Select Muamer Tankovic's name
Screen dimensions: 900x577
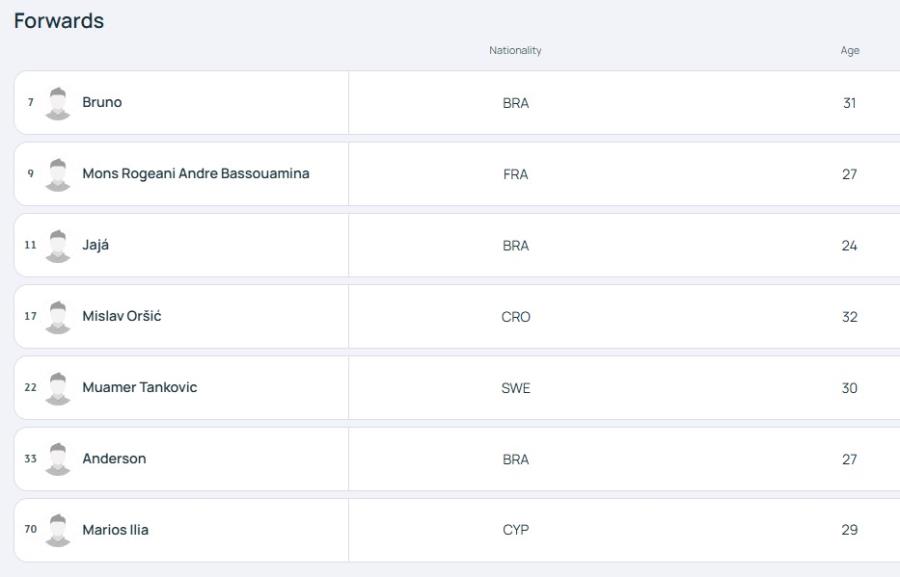tap(139, 387)
